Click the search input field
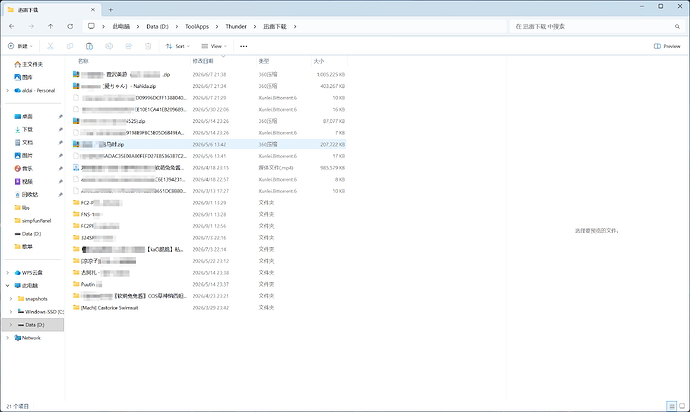This screenshot has width=690, height=412. (x=593, y=26)
